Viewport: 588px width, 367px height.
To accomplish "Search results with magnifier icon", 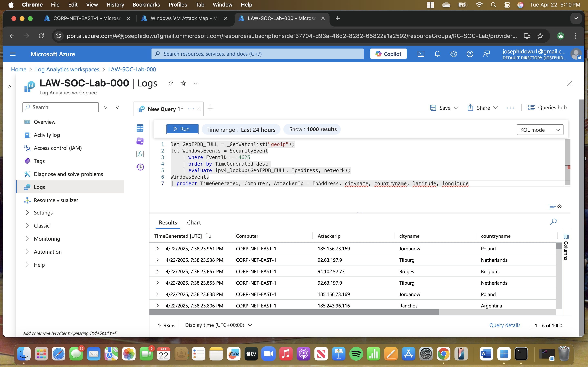I will tap(553, 222).
